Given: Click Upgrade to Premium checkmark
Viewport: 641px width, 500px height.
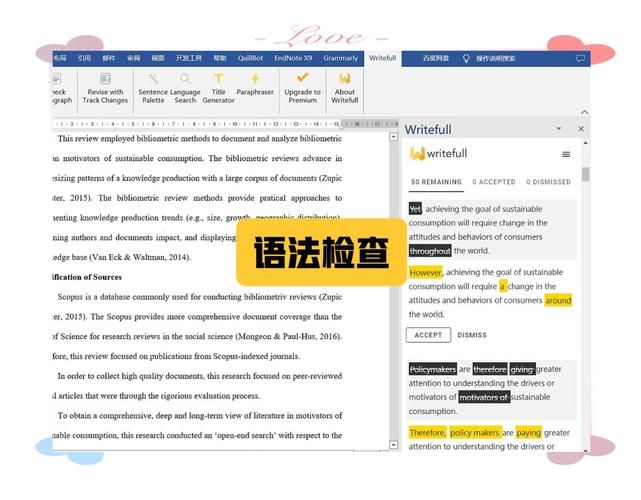Looking at the screenshot, I should tap(303, 77).
